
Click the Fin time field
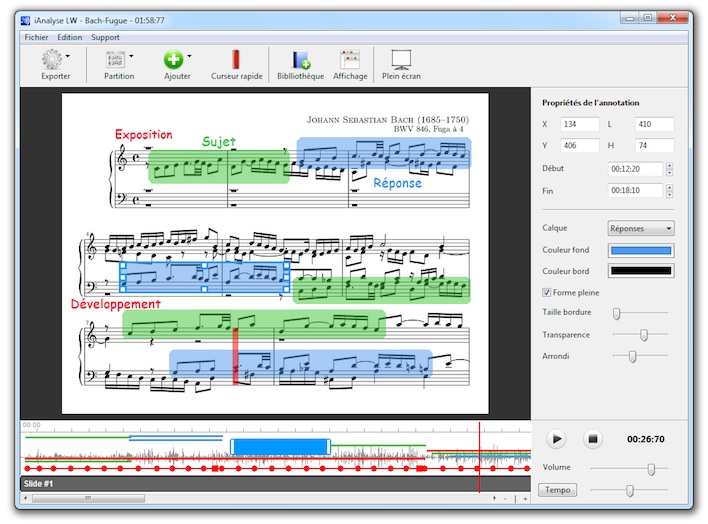(635, 191)
